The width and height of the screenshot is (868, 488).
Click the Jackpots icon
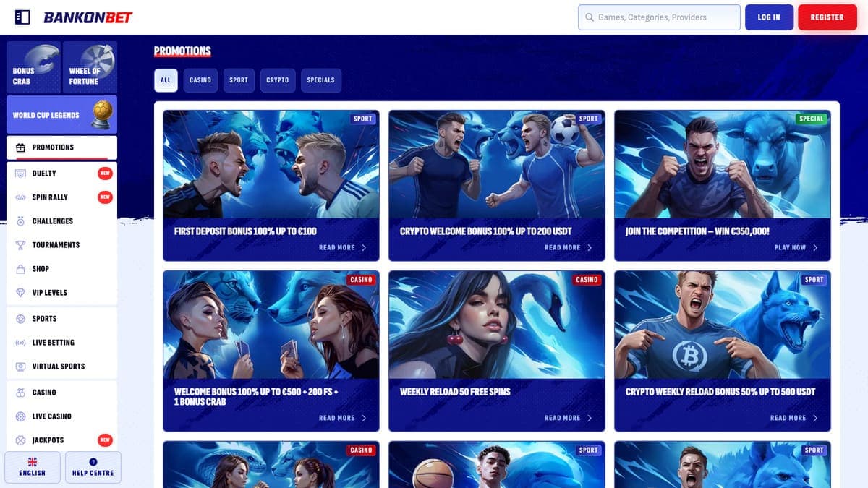(20, 440)
